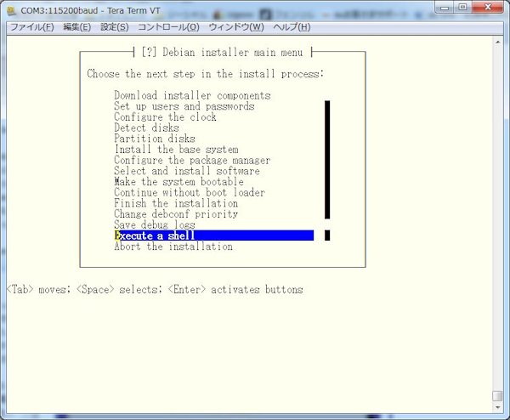
Task: Click the Tera Term title bar icon
Action: click(x=12, y=11)
